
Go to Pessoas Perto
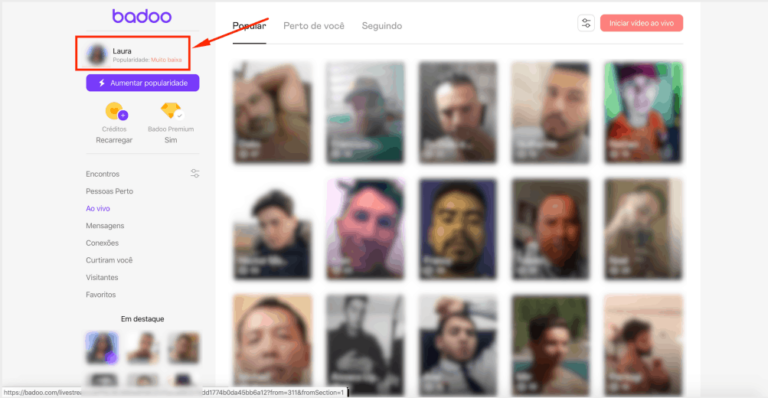tap(109, 191)
